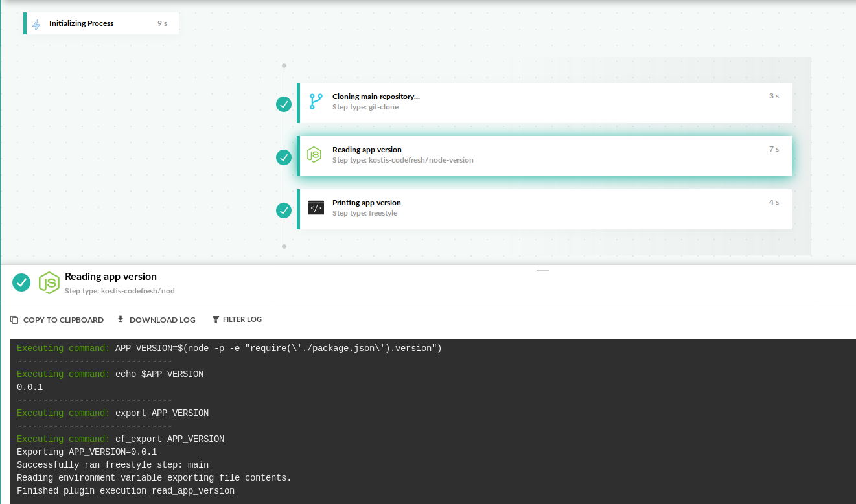Click the green checkmark beside Printing app version
The height and width of the screenshot is (504, 856).
point(284,210)
